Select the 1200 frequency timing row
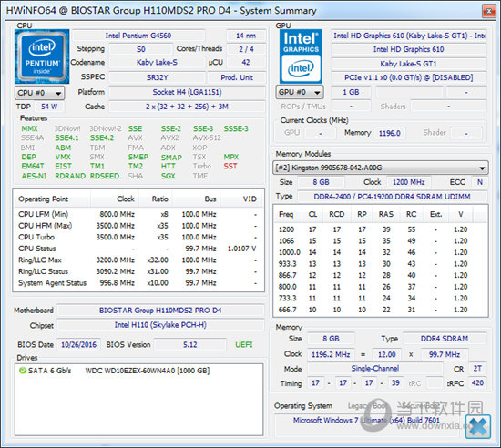The height and width of the screenshot is (448, 501). pos(380,229)
